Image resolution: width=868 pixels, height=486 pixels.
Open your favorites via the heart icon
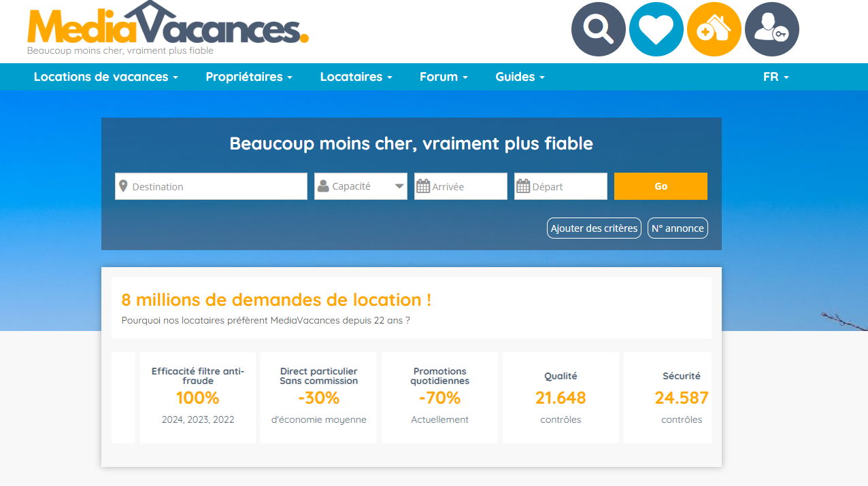(x=656, y=29)
